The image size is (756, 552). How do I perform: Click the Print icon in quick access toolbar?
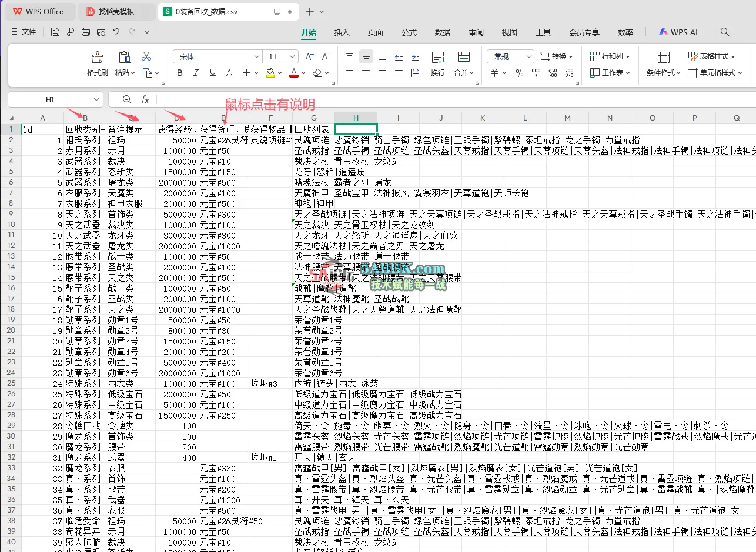(86, 32)
